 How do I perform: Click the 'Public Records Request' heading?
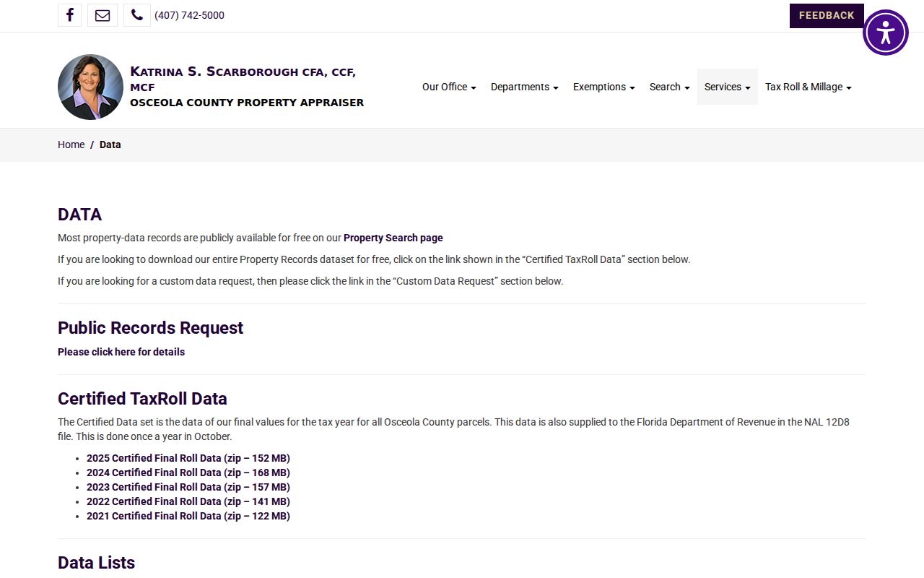[150, 328]
